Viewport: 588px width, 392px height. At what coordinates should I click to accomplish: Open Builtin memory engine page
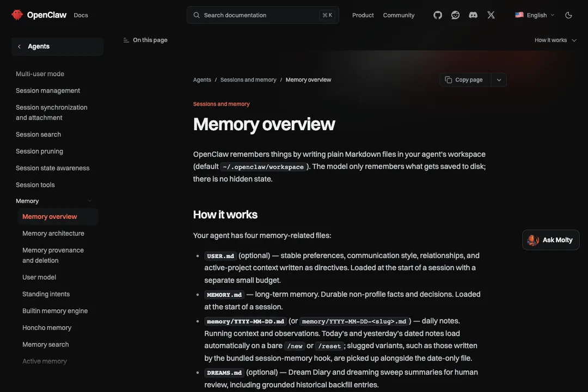point(55,311)
